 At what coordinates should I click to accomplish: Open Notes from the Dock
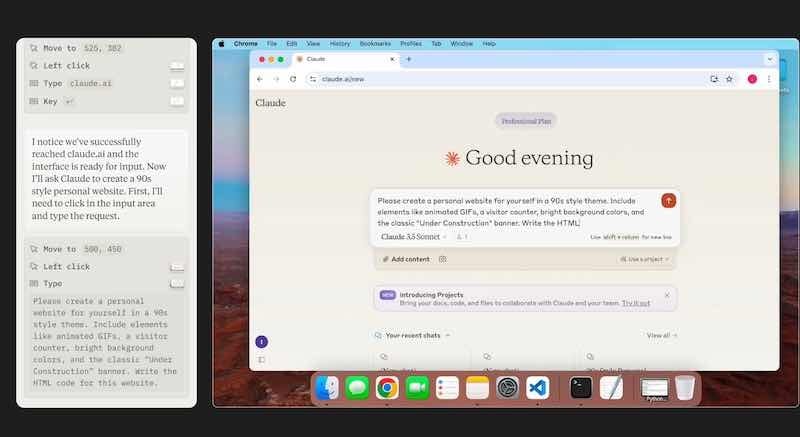478,388
